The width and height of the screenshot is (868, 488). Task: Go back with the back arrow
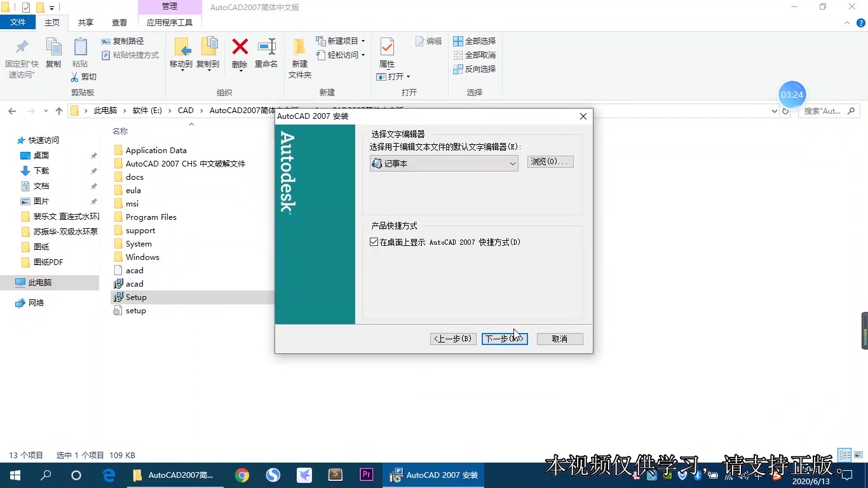coord(12,111)
